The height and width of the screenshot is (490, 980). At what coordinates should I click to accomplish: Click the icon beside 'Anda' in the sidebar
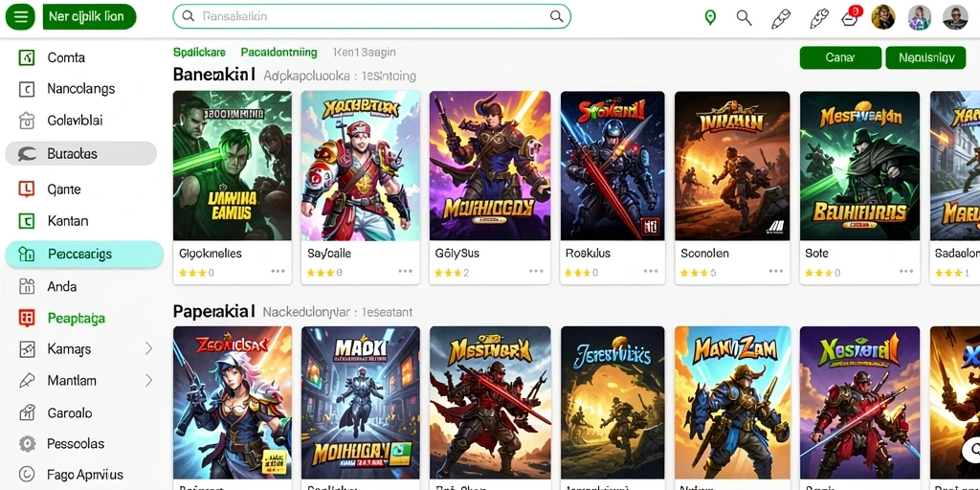[26, 286]
